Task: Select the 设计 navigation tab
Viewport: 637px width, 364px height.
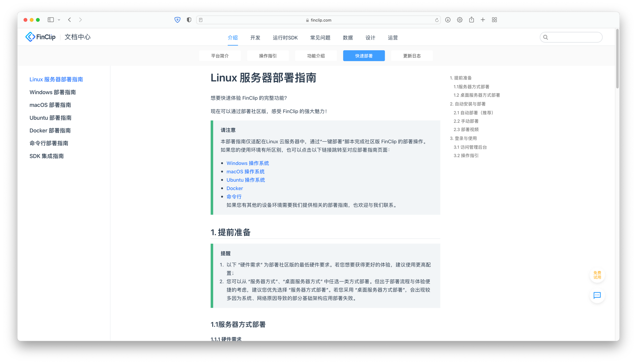Action: pos(370,38)
